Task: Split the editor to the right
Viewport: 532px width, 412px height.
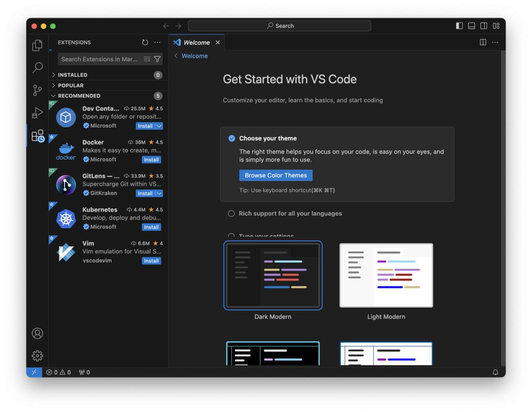Action: pos(483,42)
